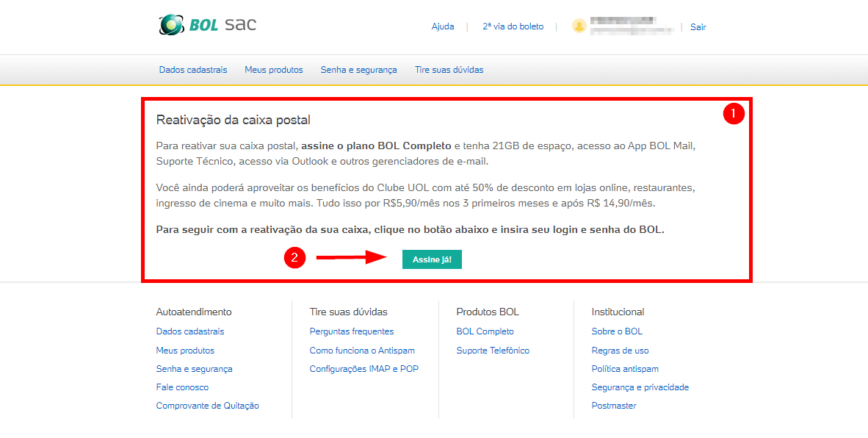Image resolution: width=868 pixels, height=438 pixels.
Task: Open Suporte Telefônico link
Action: pos(493,351)
